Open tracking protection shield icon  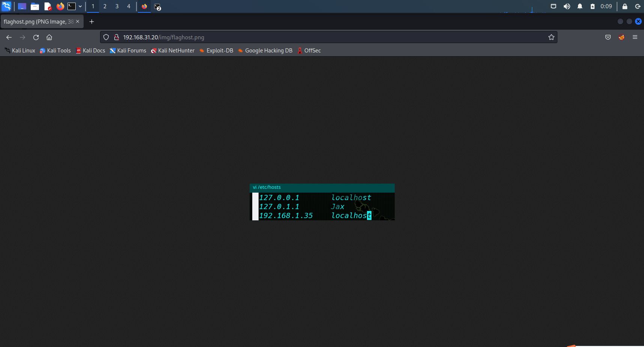tap(106, 37)
